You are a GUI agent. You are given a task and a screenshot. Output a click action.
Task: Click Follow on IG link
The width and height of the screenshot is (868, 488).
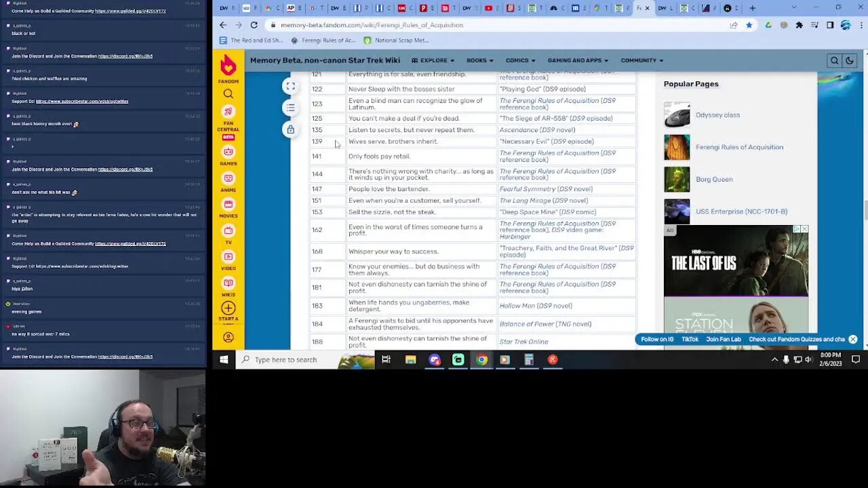657,340
